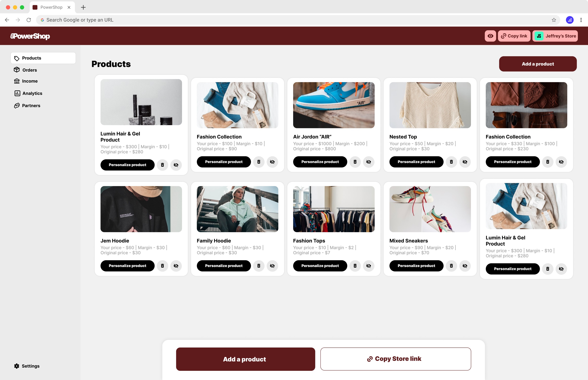This screenshot has height=380, width=588.
Task: Hide the Family Hoodie product from store
Action: [x=272, y=266]
